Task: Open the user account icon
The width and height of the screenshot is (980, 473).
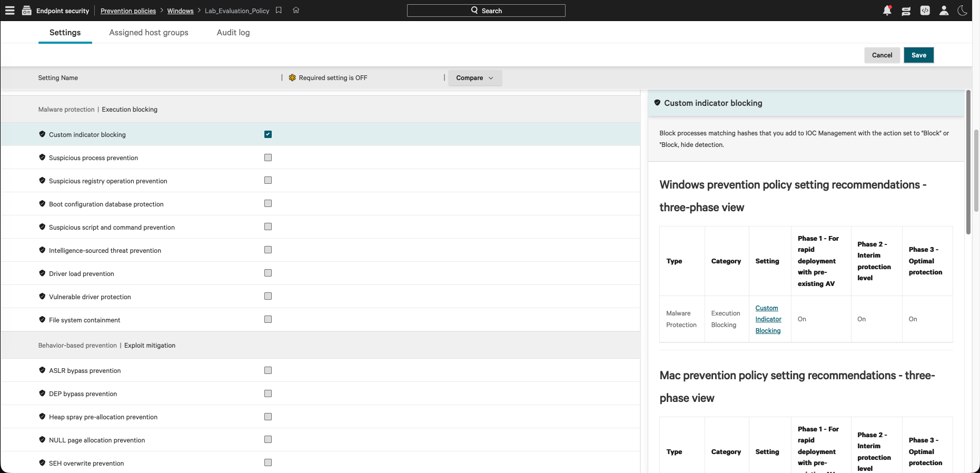Action: pos(944,11)
